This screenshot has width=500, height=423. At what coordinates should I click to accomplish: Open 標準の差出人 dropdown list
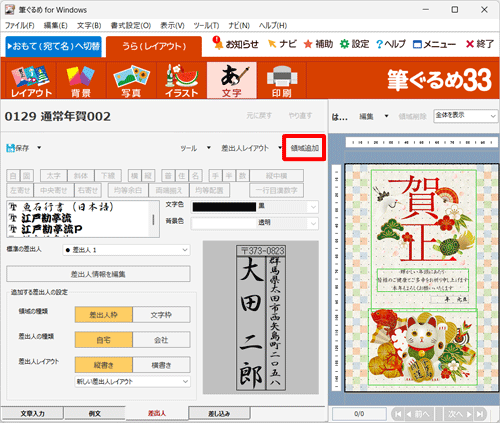click(126, 250)
